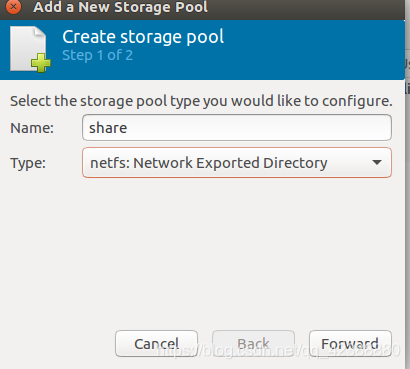Close the Add a New Storage Pool dialog
410x369 pixels.
point(13,7)
